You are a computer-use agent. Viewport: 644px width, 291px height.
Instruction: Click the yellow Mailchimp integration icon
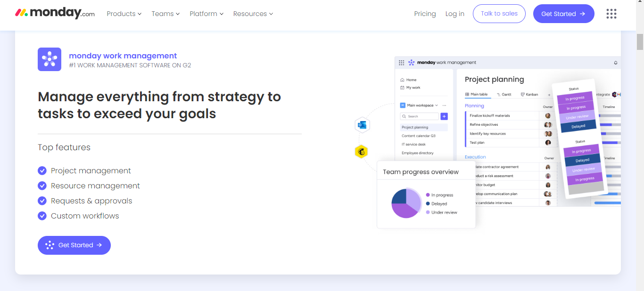tap(362, 152)
